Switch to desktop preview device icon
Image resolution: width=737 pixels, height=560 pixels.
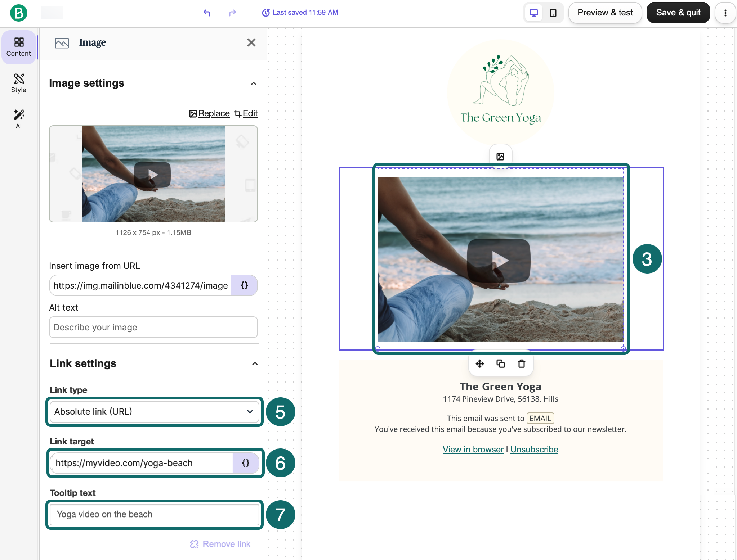(533, 13)
